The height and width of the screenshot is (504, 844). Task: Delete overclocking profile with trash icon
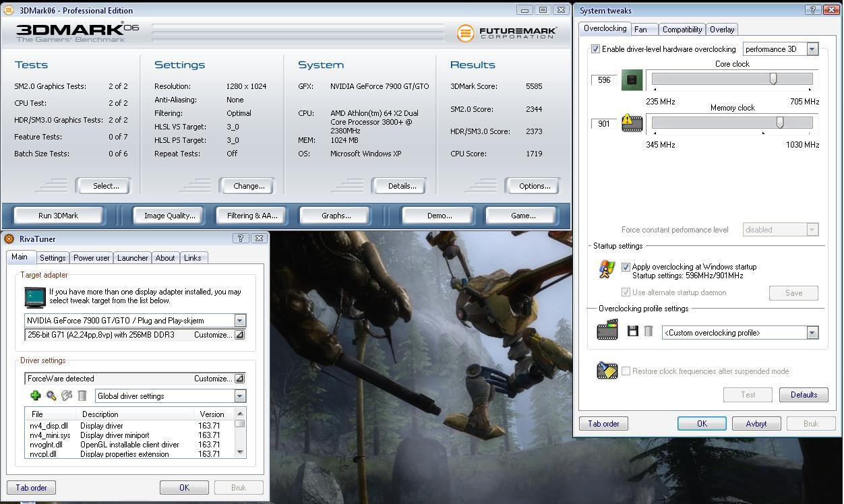pyautogui.click(x=648, y=331)
